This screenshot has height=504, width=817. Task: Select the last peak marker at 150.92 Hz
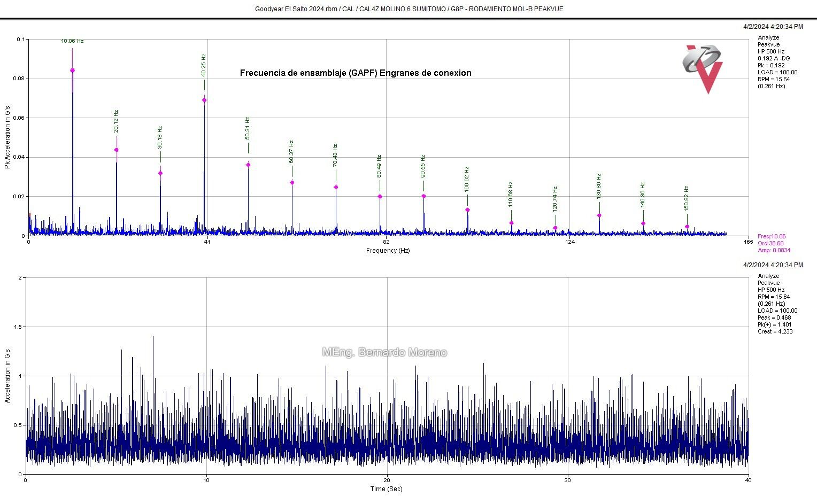pos(687,227)
